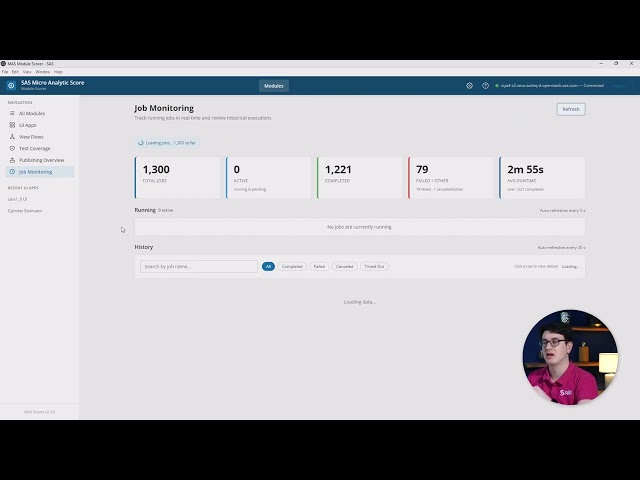Click the 1,221 Completed card
640x480 pixels.
click(x=360, y=178)
